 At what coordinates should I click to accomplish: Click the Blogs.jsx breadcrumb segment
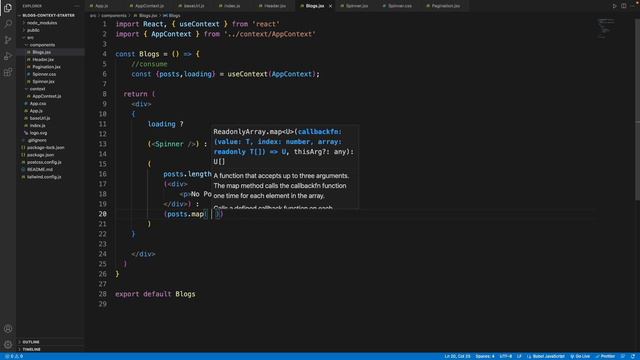tap(145, 16)
